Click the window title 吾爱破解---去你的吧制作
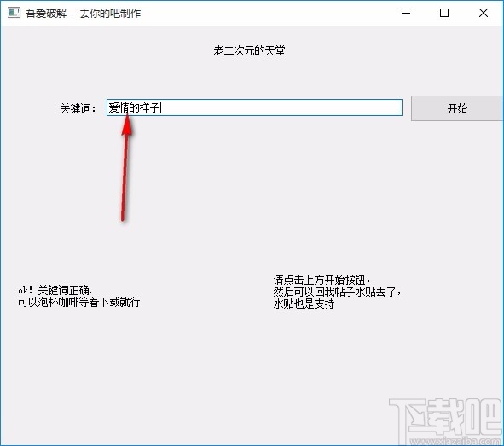 pyautogui.click(x=84, y=13)
